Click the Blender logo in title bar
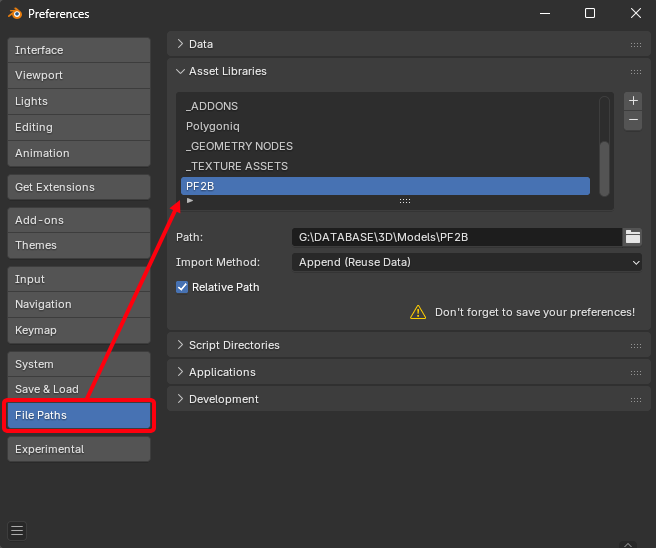656x548 pixels. [14, 14]
